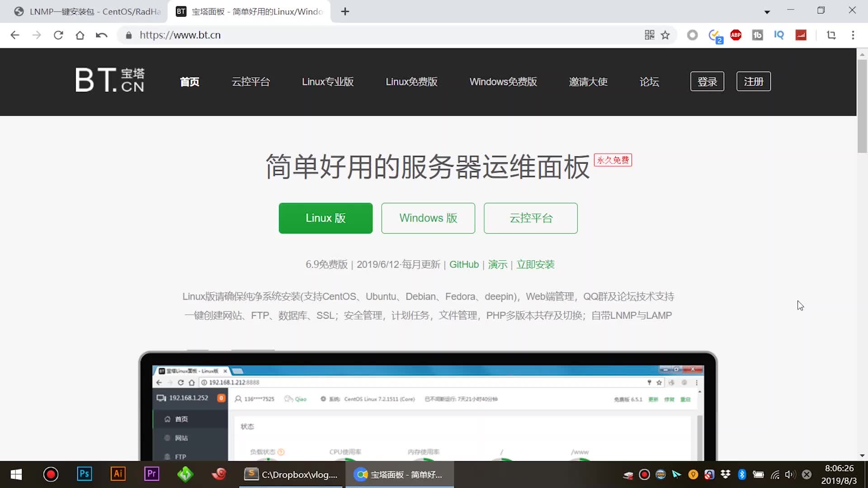
Task: Click the crop screenshot tool icon
Action: point(831,35)
